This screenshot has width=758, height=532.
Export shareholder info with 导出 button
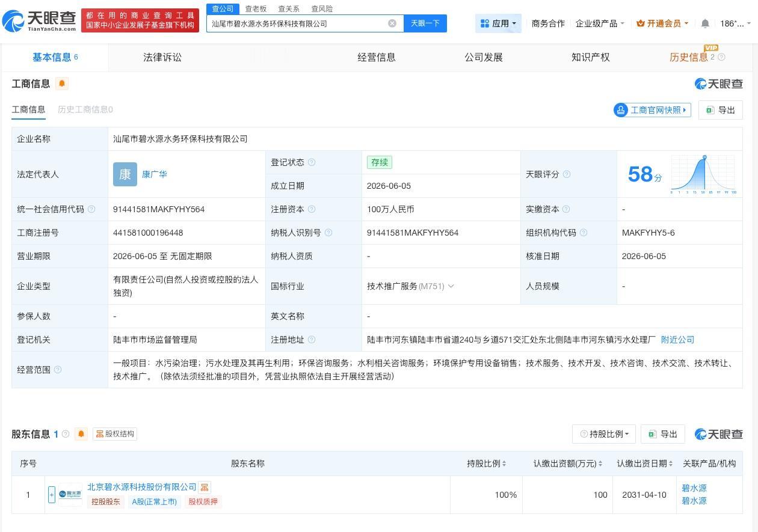(663, 434)
